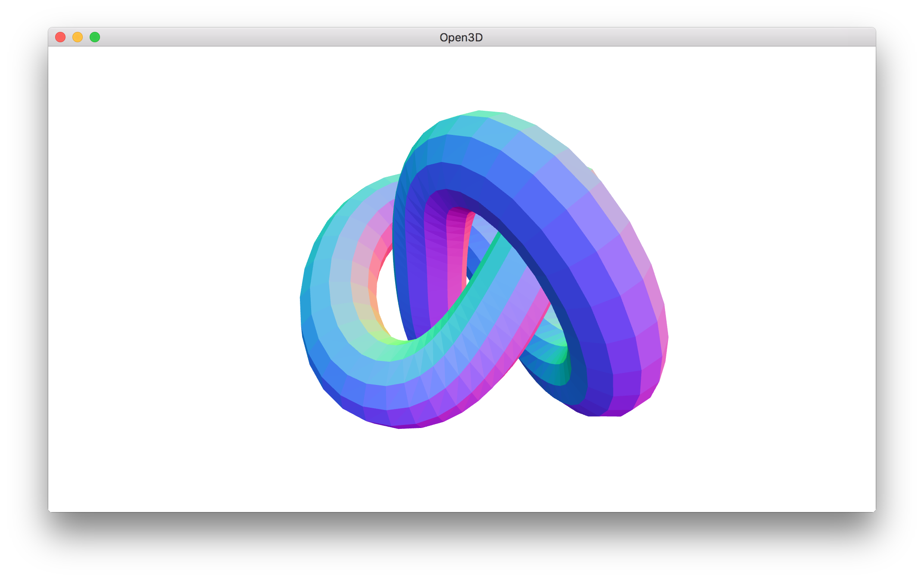
Task: Click the yellow minimize window button
Action: point(78,37)
